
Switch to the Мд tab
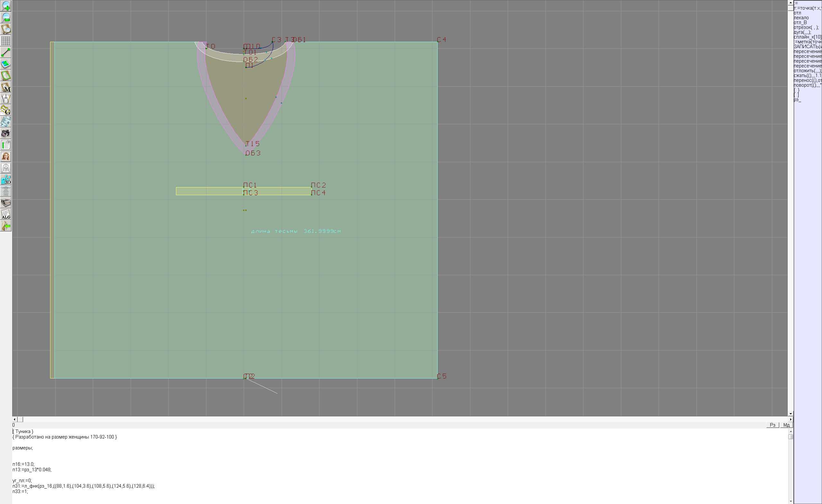[786, 425]
